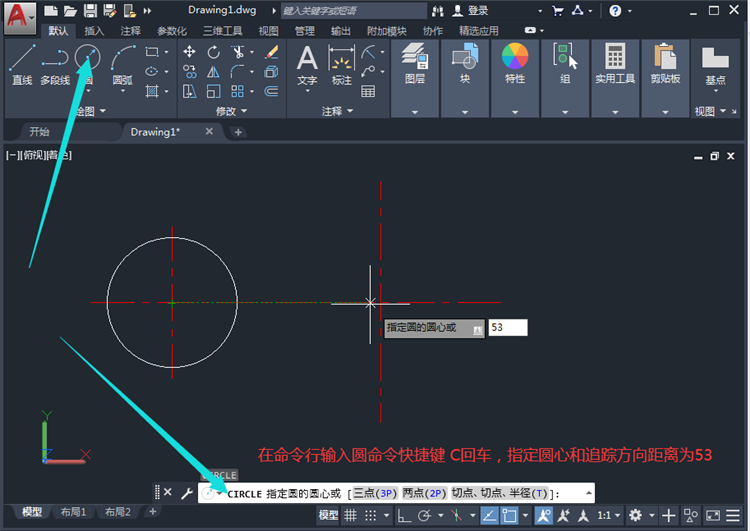Select the 3P (三点) command option
750x531 pixels.
375,493
